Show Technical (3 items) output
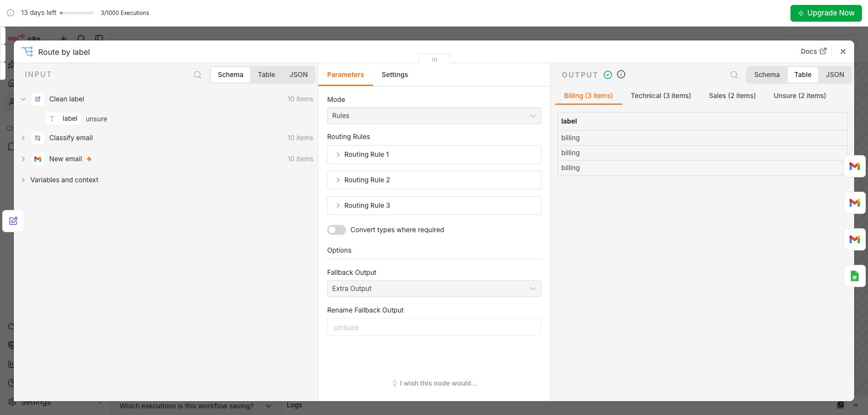Screen dimensions: 868x415 point(661,96)
